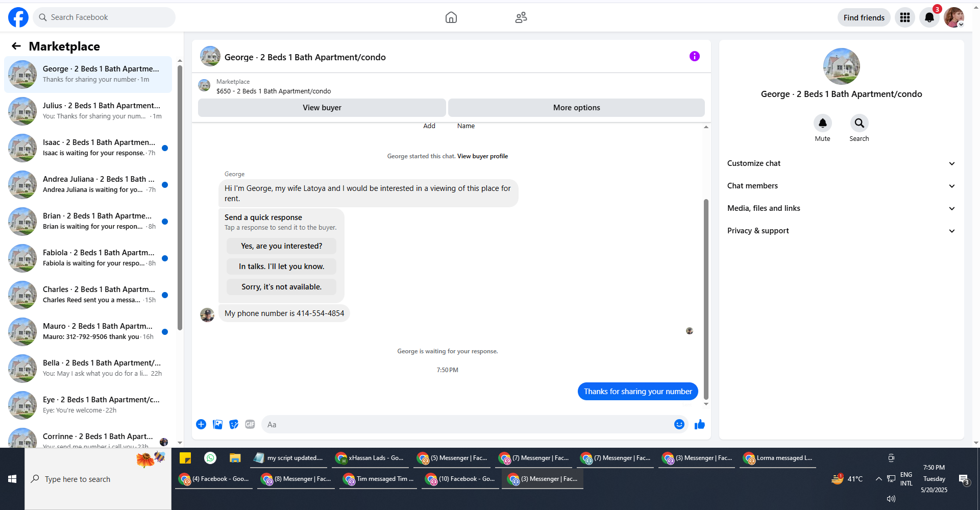This screenshot has height=510, width=980.
Task: Open the purple conversation info icon
Action: pos(695,56)
